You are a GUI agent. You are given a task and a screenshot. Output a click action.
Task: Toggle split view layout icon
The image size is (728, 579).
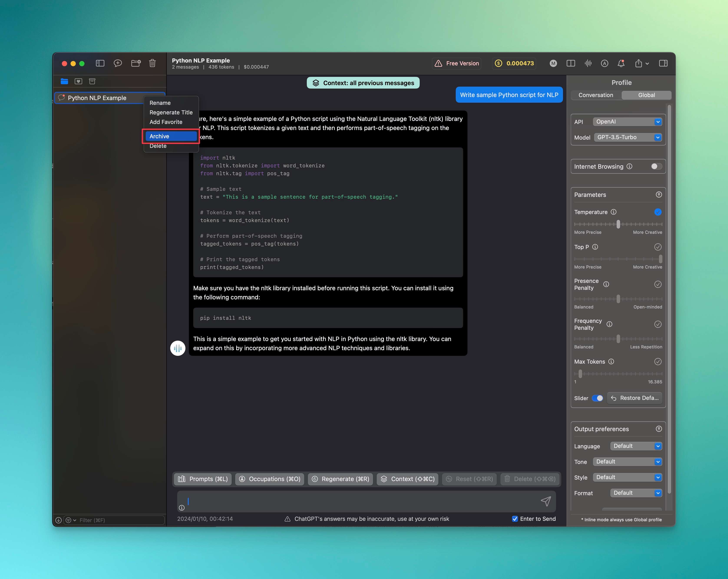[x=571, y=63]
